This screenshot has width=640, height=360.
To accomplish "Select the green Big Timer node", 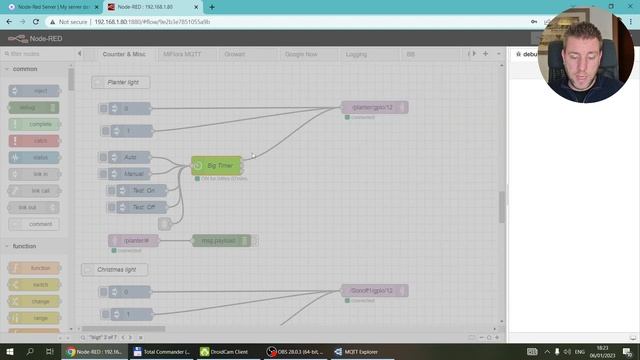I will [217, 165].
